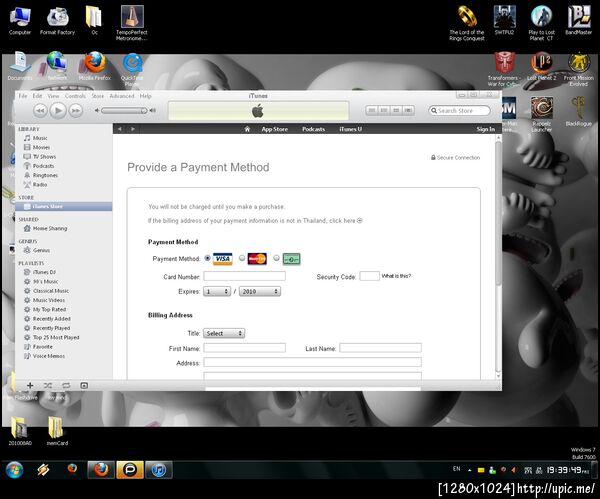Click the Search Store field
The image size is (600, 499).
tap(459, 111)
